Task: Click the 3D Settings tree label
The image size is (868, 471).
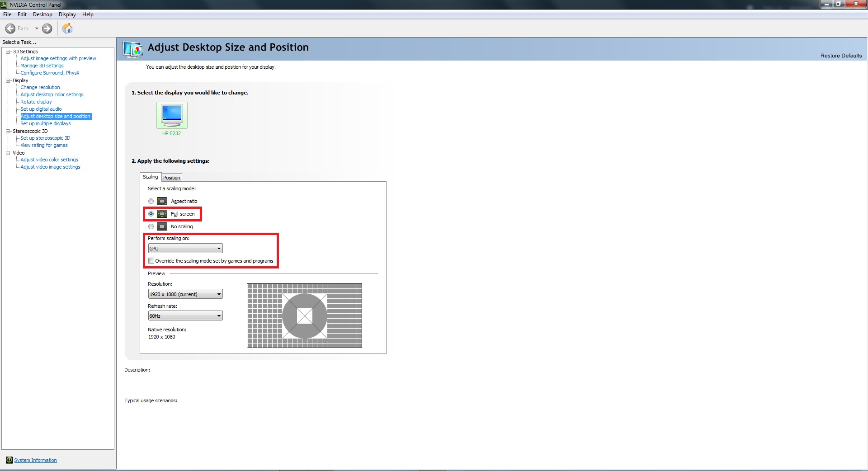Action: click(25, 52)
